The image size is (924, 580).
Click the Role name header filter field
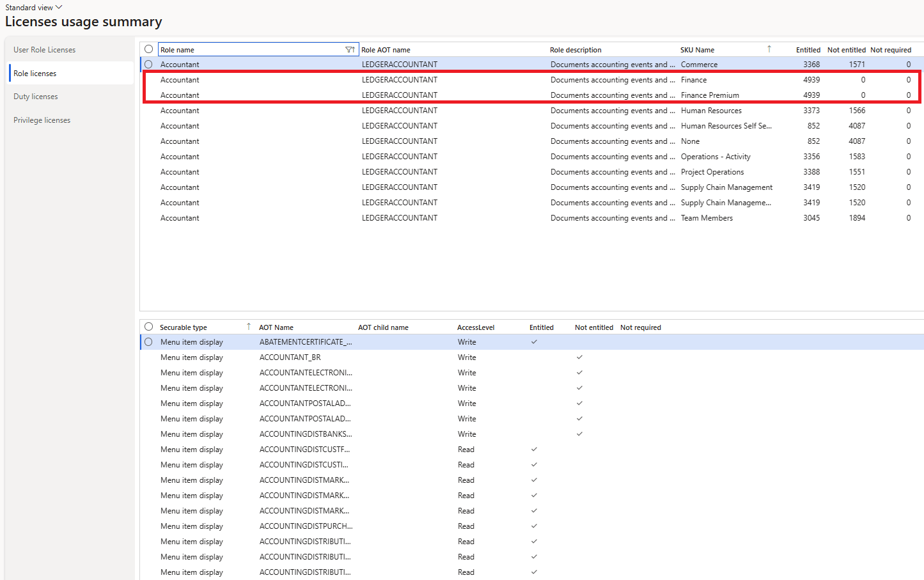tap(249, 50)
